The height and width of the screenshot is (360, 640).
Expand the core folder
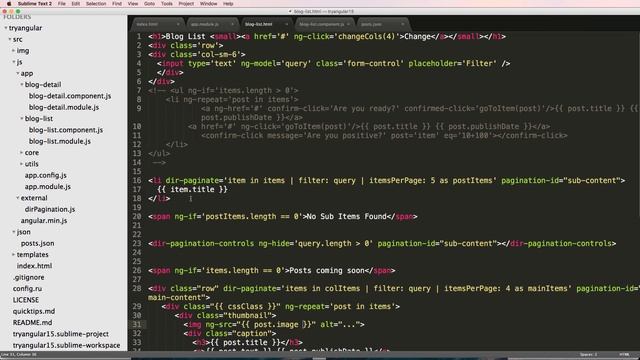tap(22, 153)
